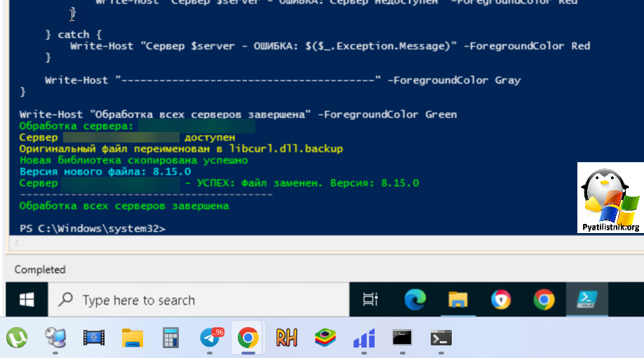Click the horizontal scrollbar left arrow
Screen dimensions: 644x358
pos(17,243)
